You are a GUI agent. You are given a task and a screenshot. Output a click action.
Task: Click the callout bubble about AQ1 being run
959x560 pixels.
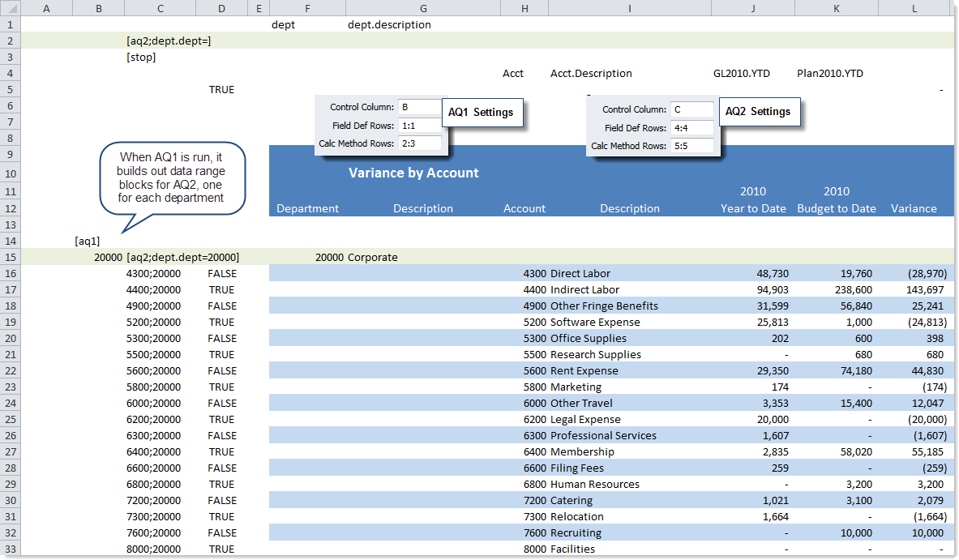171,177
